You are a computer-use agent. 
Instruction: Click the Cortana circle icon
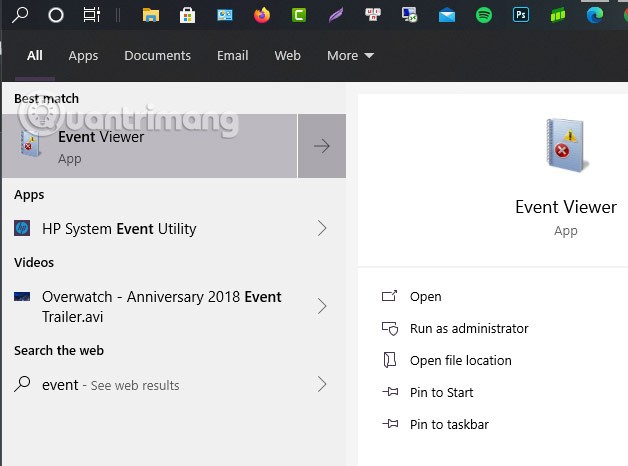click(56, 15)
